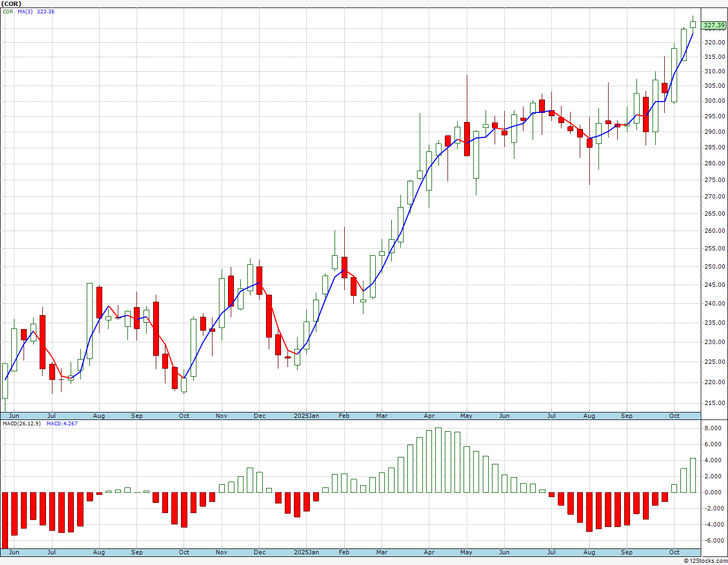Click the 250.00 price axis label

715,266
